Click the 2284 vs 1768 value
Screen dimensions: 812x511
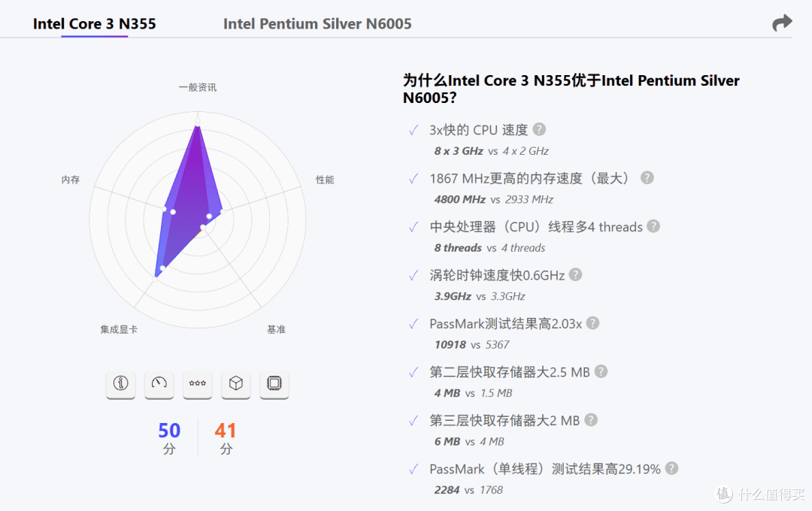[468, 490]
